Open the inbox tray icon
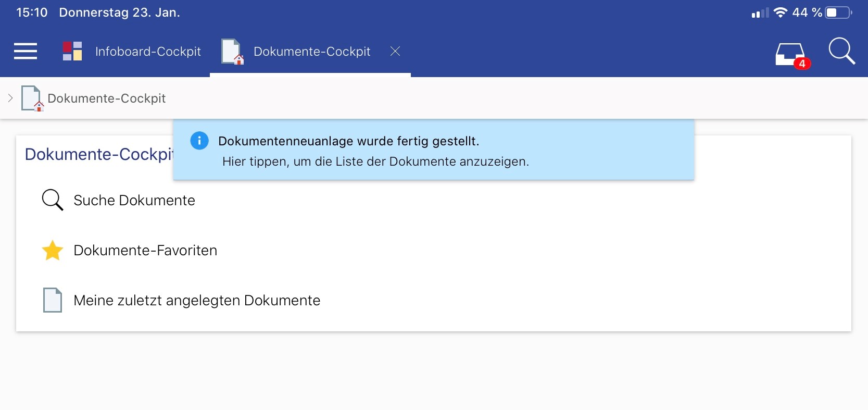The height and width of the screenshot is (410, 868). (789, 53)
